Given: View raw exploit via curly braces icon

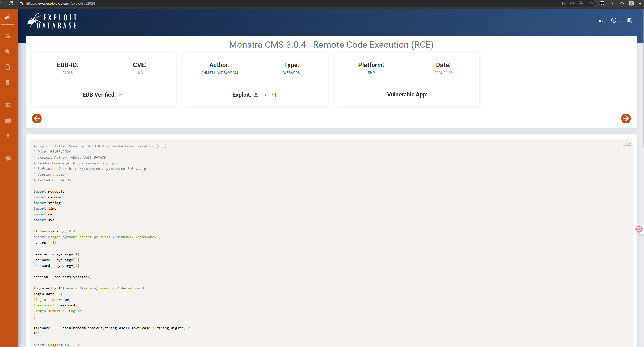Looking at the screenshot, I should pos(274,95).
